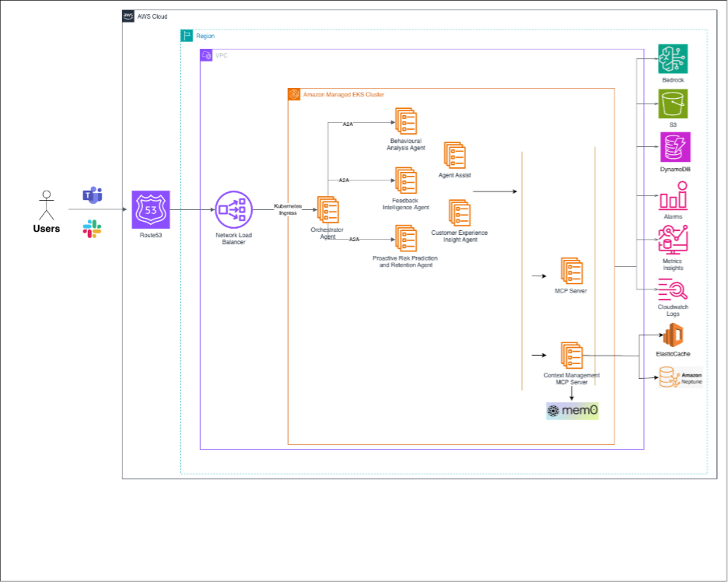Select the Agent Assist icon

click(x=454, y=155)
